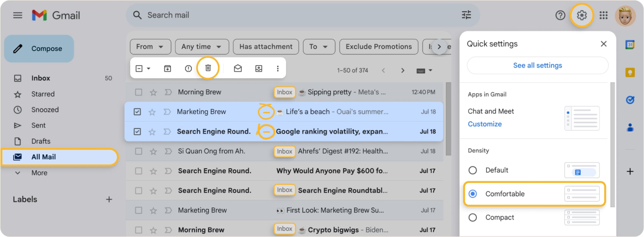This screenshot has height=237, width=644.
Task: Delete selected emails with the trash icon
Action: coord(208,68)
